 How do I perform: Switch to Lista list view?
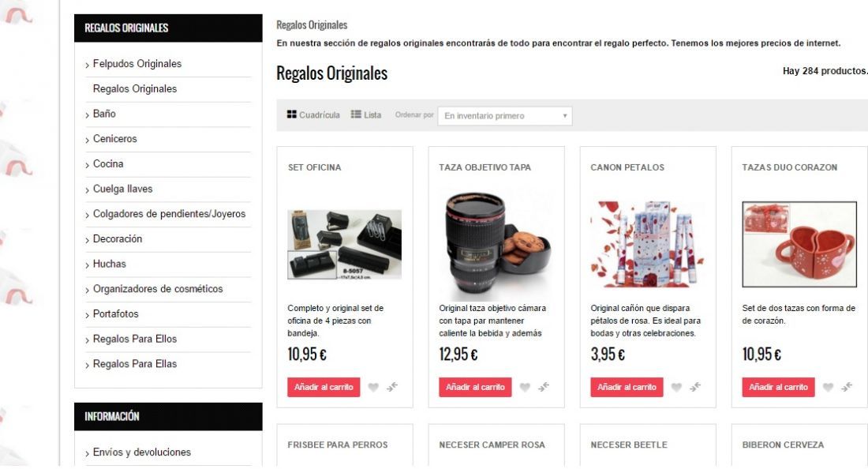366,114
